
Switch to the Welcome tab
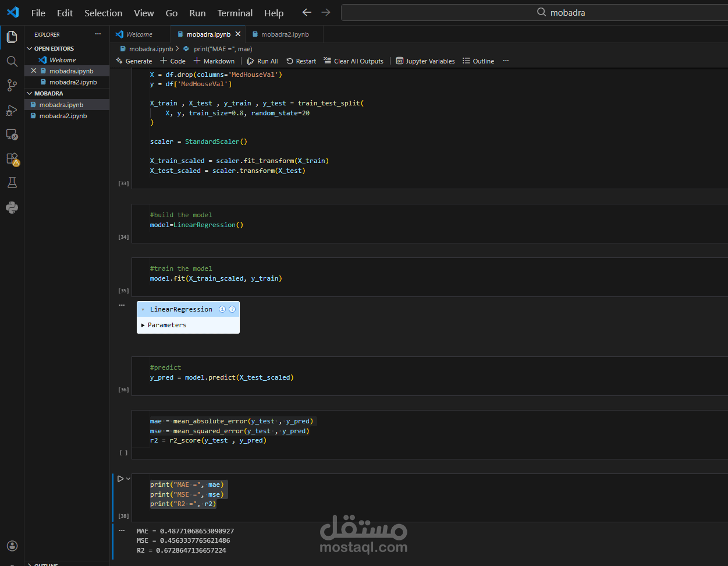140,34
